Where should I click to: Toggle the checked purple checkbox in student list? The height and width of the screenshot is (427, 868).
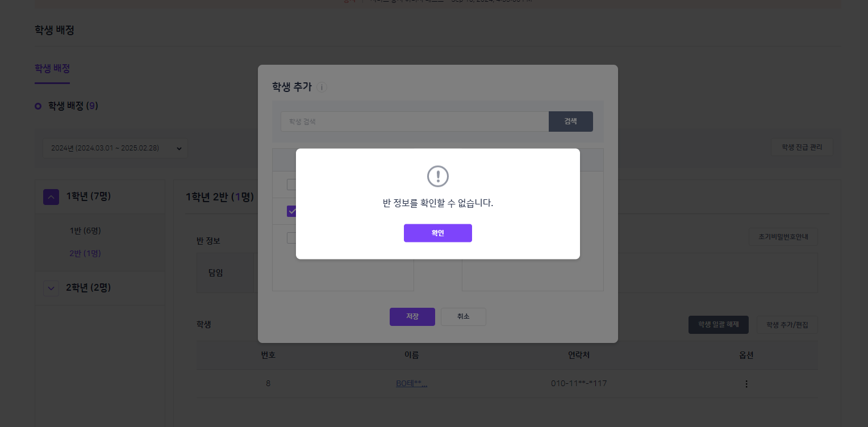click(291, 211)
